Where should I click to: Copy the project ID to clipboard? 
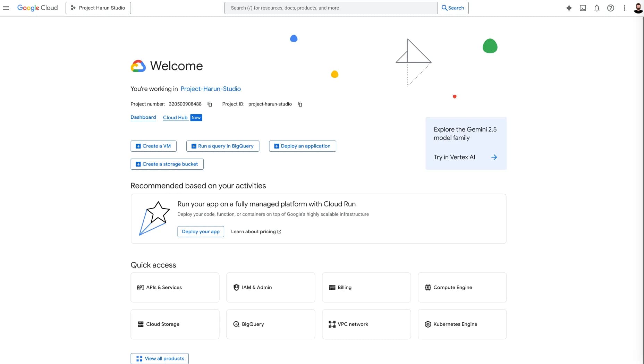[x=300, y=104]
